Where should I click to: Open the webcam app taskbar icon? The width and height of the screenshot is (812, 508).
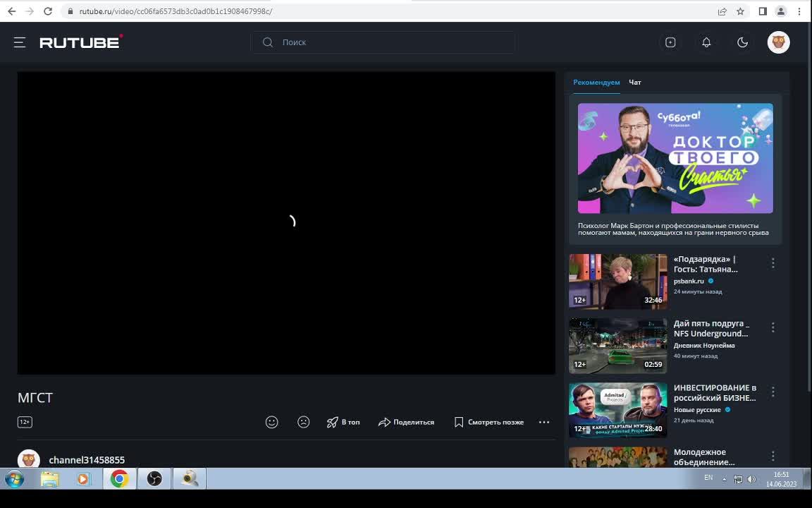[x=190, y=478]
